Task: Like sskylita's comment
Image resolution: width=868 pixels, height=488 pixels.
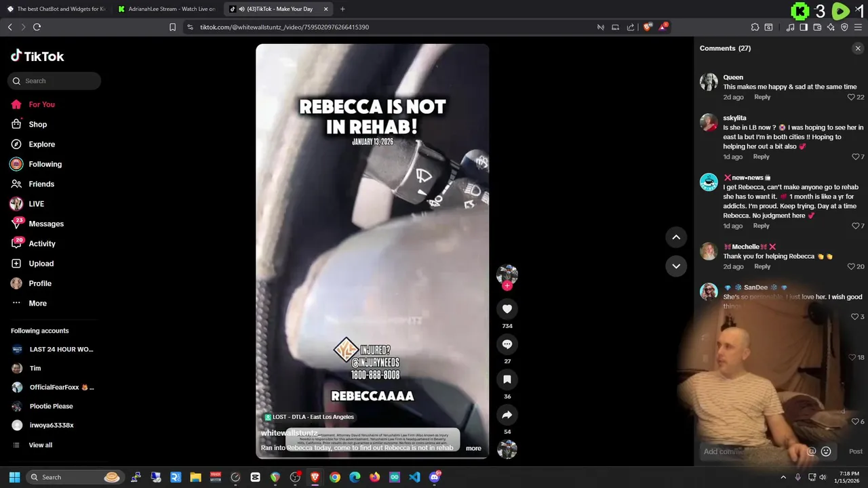Action: [855, 157]
